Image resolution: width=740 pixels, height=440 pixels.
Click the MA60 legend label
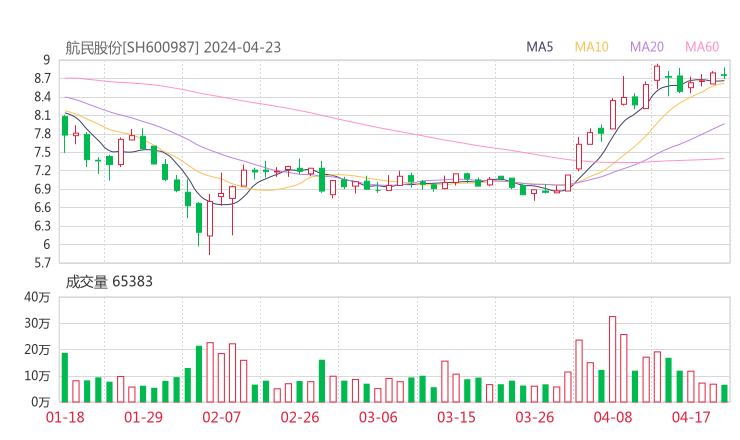(x=702, y=47)
